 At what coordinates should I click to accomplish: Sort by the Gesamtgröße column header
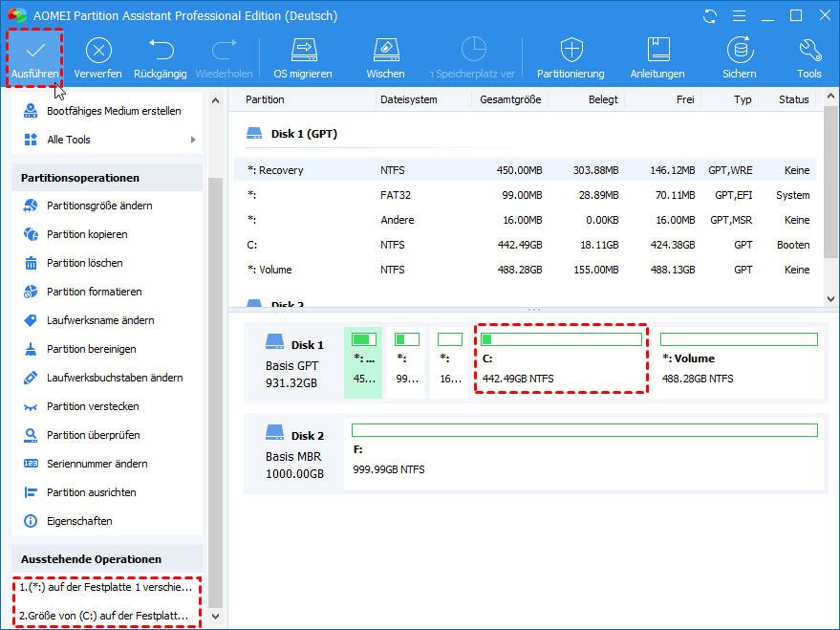[x=509, y=99]
